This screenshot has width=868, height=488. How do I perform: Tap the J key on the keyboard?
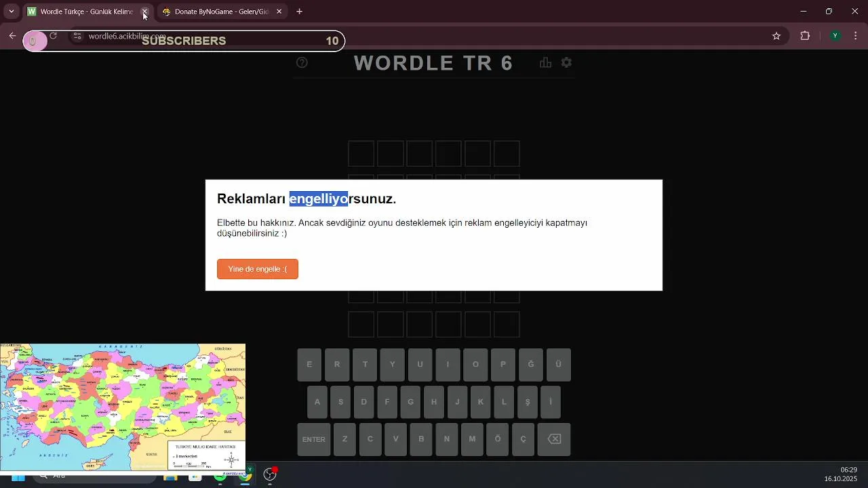tap(457, 402)
